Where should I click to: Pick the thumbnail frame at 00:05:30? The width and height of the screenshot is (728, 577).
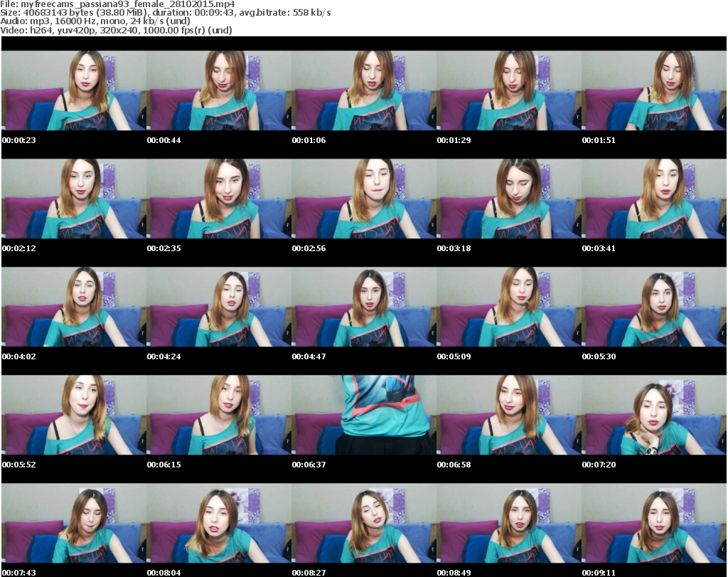[654, 307]
